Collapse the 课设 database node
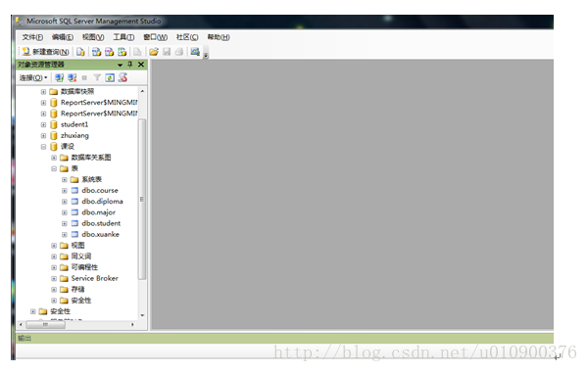 tap(43, 147)
